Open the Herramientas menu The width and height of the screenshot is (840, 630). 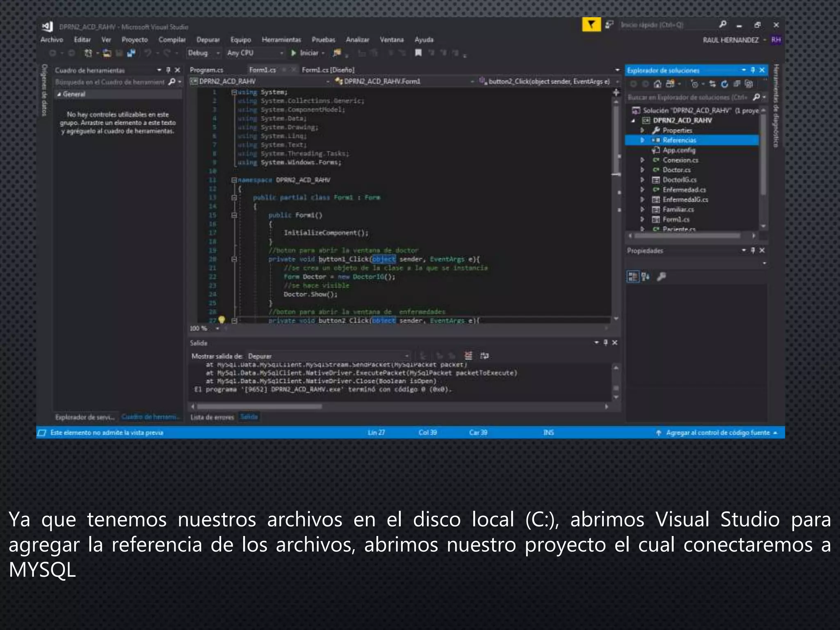pyautogui.click(x=281, y=40)
